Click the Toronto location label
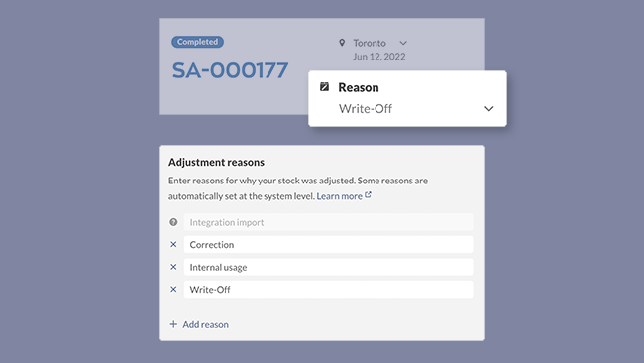Image resolution: width=644 pixels, height=363 pixels. tap(370, 43)
